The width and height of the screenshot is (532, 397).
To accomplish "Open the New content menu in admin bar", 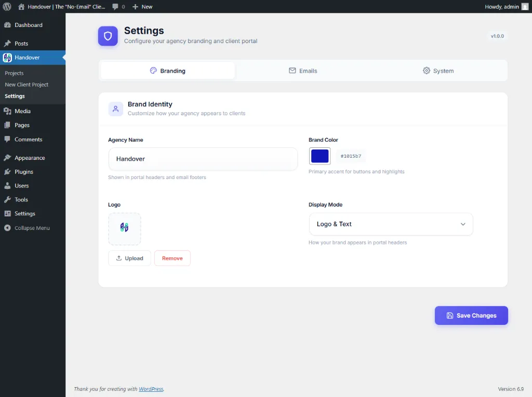I will click(142, 7).
